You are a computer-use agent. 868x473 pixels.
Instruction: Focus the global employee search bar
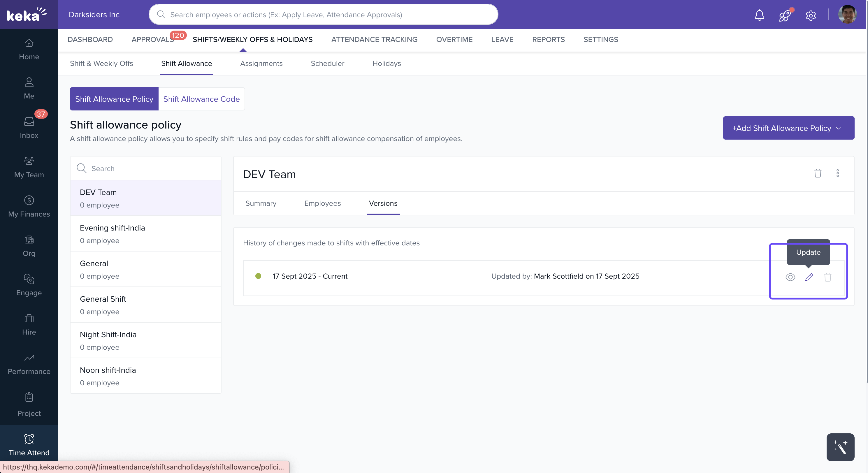(x=323, y=15)
